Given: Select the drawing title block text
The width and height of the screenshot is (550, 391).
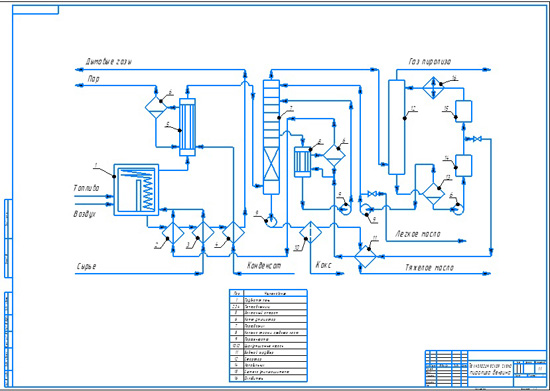Looking at the screenshot, I should (491, 369).
